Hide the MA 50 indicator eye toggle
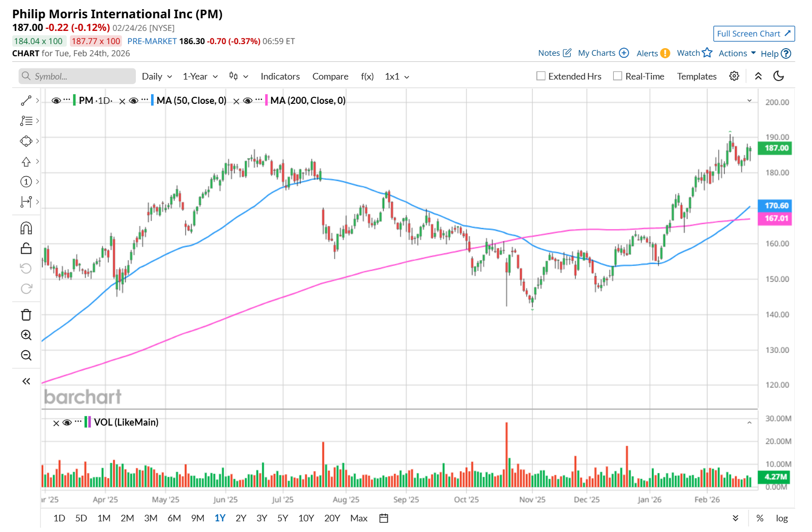812x532 pixels. [134, 101]
